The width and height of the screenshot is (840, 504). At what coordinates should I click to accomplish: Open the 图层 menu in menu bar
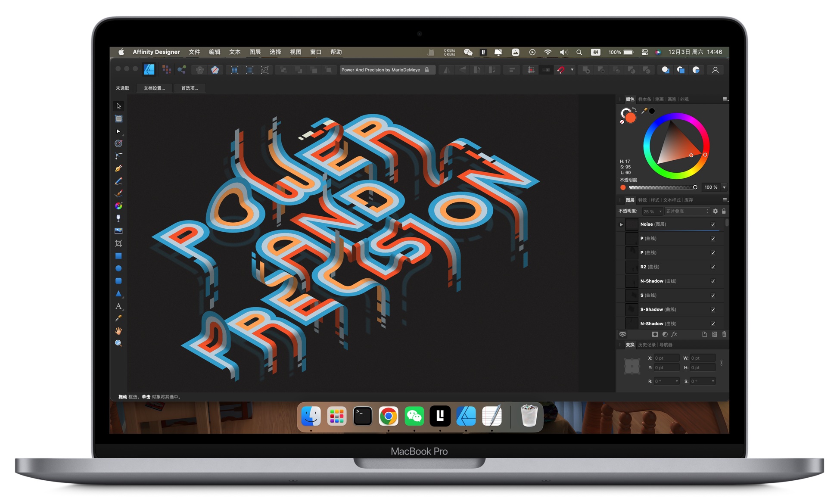click(251, 53)
